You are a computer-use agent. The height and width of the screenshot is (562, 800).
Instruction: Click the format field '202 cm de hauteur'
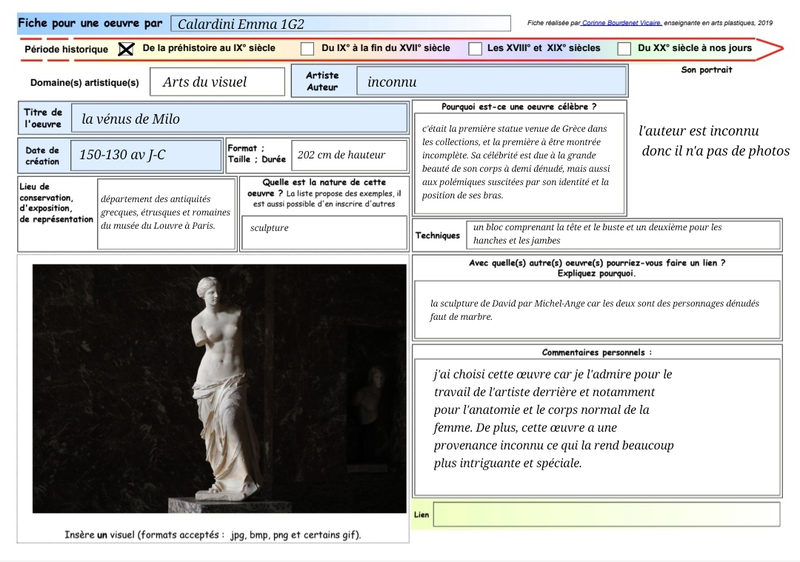pos(350,155)
